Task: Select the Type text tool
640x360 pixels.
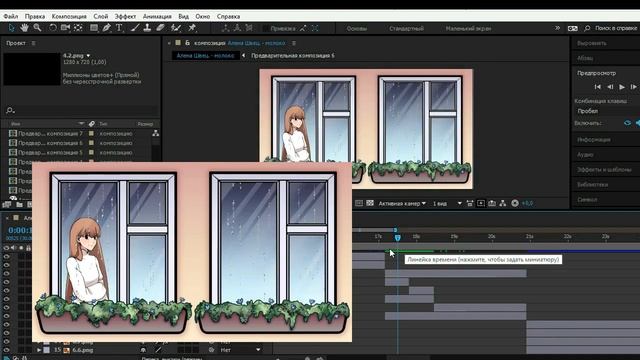Action: click(119, 28)
